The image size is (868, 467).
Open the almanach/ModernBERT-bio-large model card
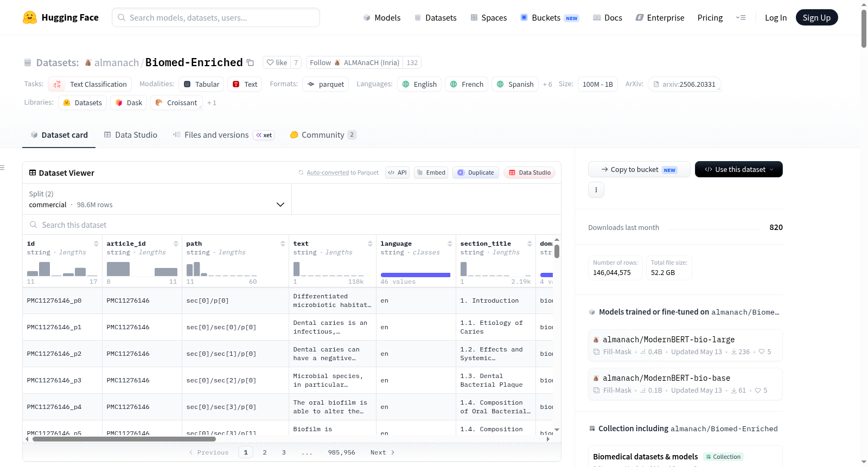[x=685, y=346]
